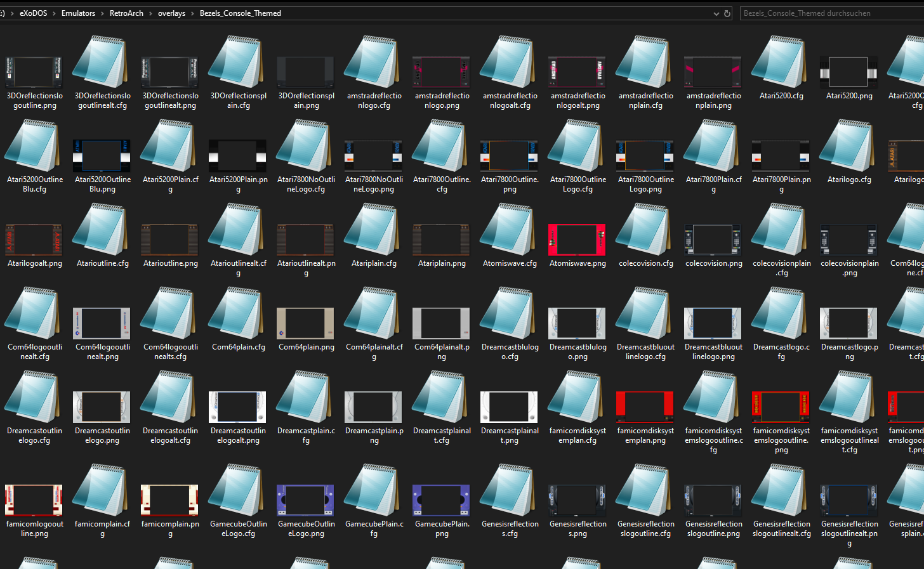Select the GamecubePlain.cfg file icon

[x=374, y=491]
